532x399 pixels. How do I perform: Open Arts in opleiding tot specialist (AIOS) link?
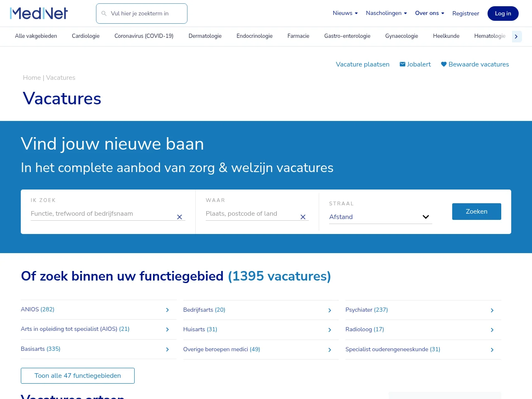[x=75, y=329]
